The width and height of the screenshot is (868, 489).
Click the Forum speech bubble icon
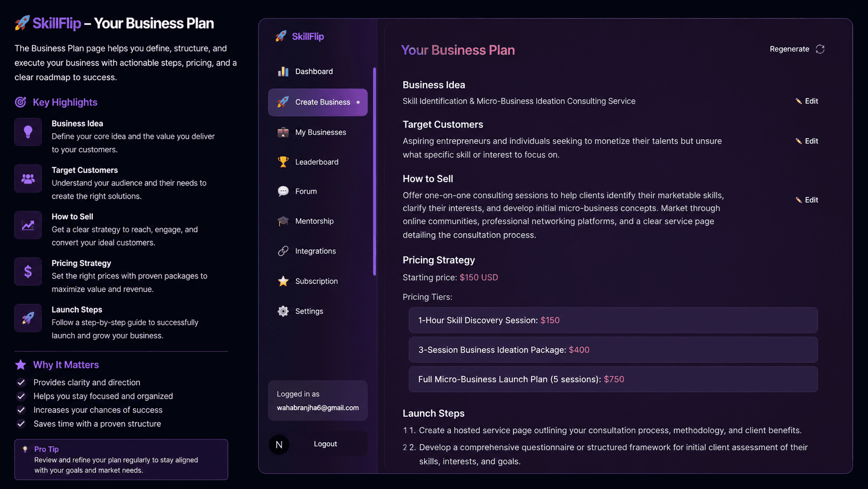coord(283,191)
